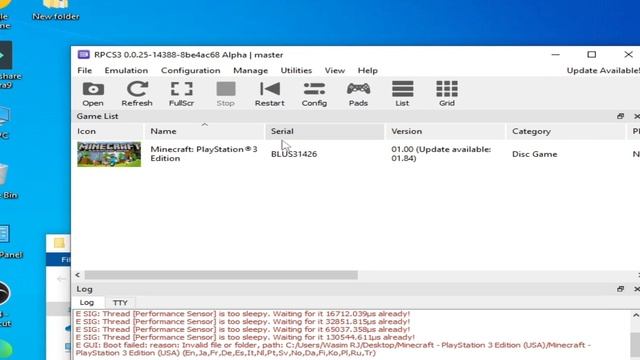This screenshot has width=640, height=360.
Task: Sort the game list by Name column
Action: tap(204, 131)
